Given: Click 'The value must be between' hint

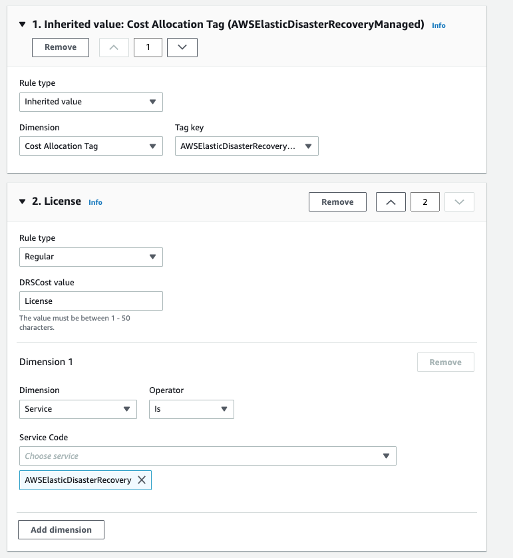Looking at the screenshot, I should pos(75,323).
